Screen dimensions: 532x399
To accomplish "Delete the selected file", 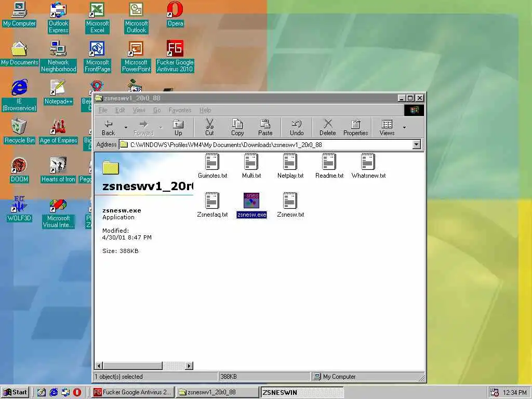I will (x=327, y=128).
